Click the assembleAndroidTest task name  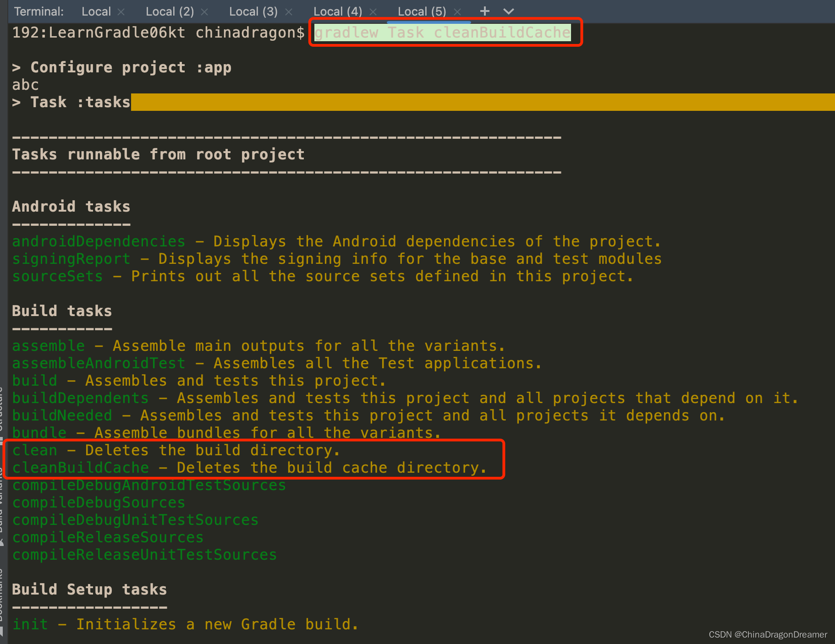click(x=99, y=363)
